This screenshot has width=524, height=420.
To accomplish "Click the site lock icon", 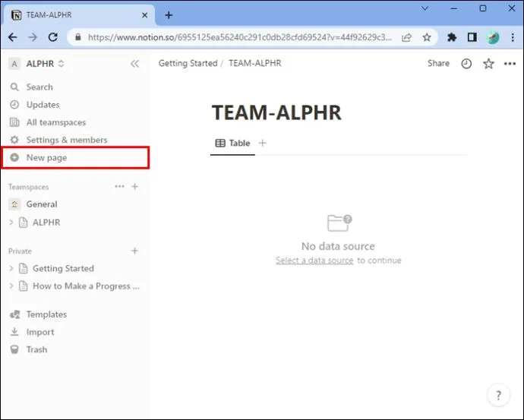I will tap(78, 37).
